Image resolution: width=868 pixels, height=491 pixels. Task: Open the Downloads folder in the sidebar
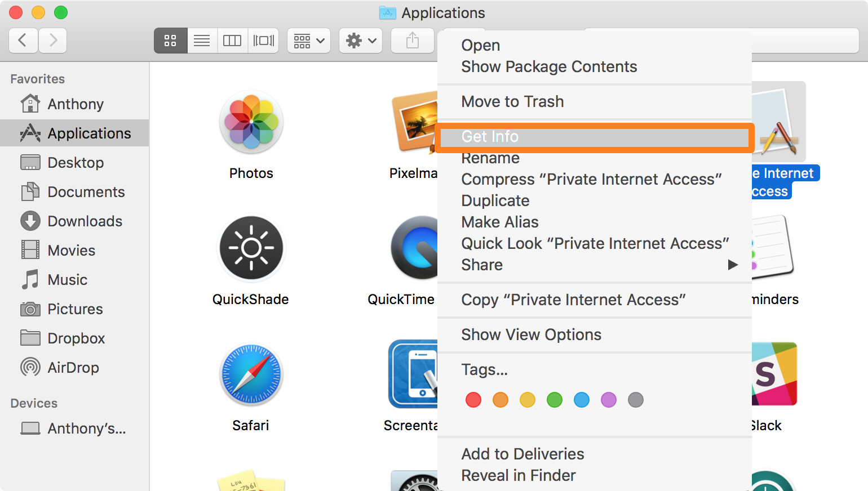[x=85, y=221]
